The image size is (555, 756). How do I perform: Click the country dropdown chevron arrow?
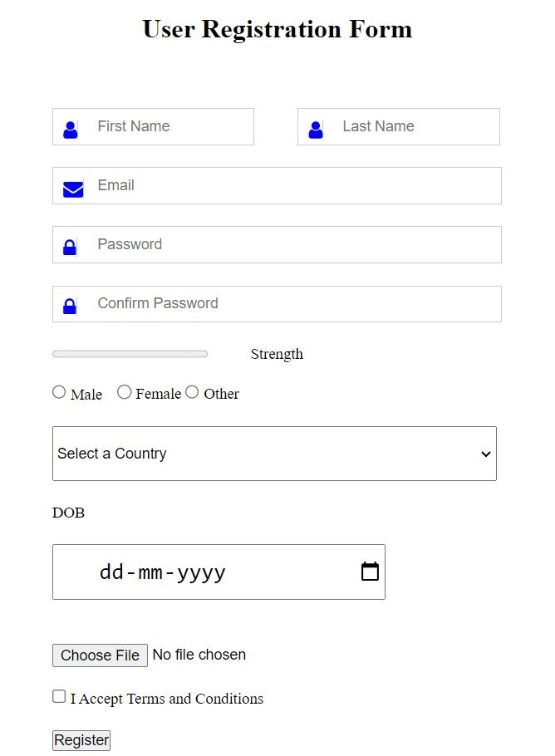(485, 454)
